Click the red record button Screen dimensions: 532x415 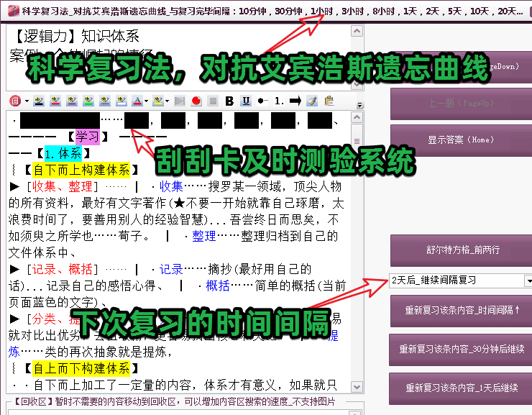[x=196, y=101]
